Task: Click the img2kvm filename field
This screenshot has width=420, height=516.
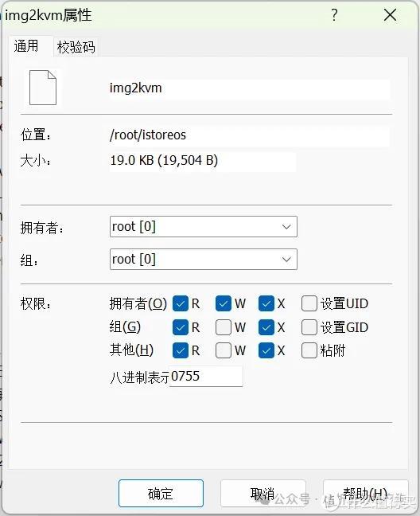Action: (250, 88)
